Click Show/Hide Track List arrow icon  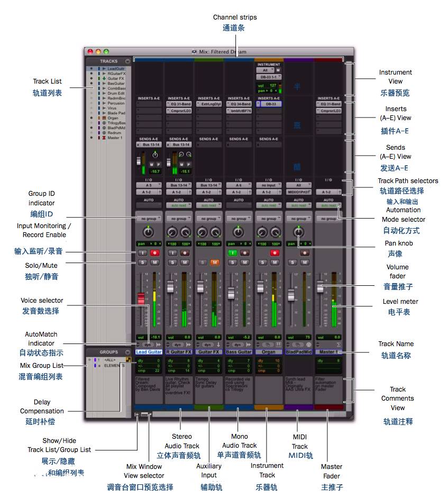[137, 415]
